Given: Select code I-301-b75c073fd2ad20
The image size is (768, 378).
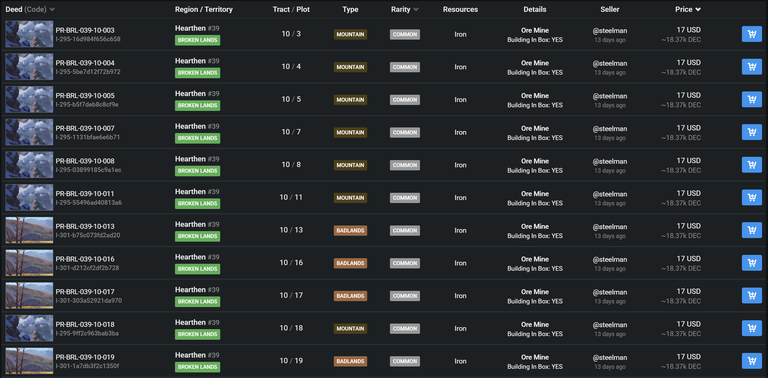Looking at the screenshot, I should click(x=88, y=235).
